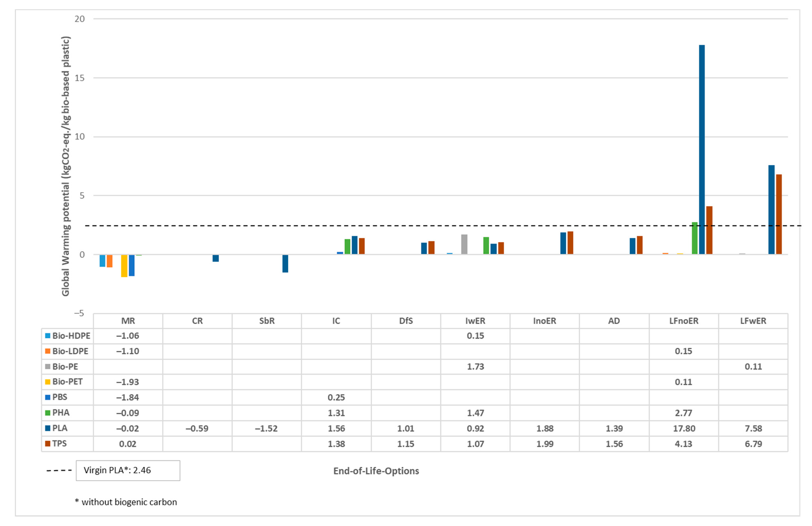Click the gray Bio-PE bar in IwER
Image resolution: width=812 pixels, height=526 pixels.
click(x=464, y=244)
